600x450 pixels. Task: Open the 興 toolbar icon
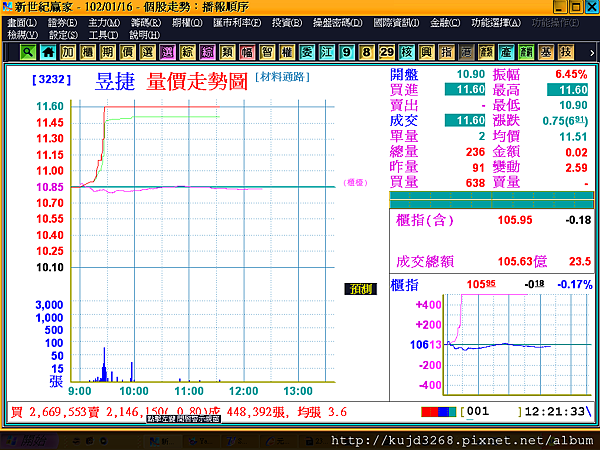click(x=426, y=52)
